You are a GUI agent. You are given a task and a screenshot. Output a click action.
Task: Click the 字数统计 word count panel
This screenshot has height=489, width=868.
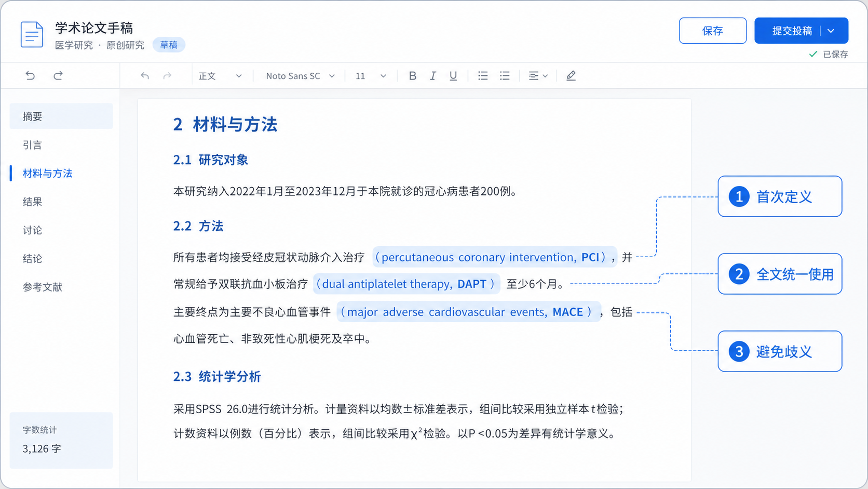[61, 440]
